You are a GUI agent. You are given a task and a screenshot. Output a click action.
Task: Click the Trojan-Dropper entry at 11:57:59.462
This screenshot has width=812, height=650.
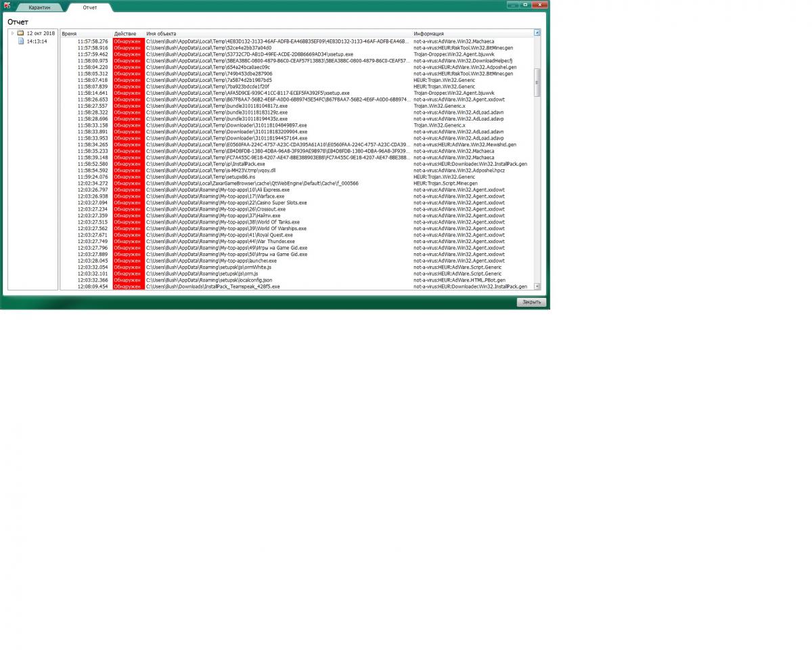pyautogui.click(x=454, y=54)
